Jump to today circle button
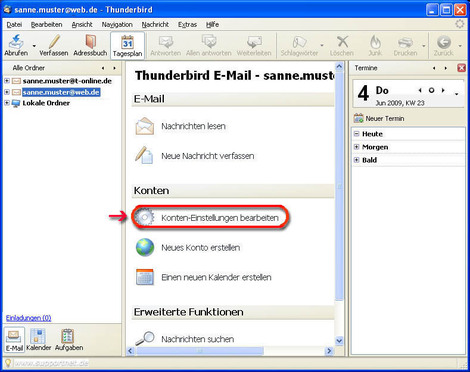 [x=431, y=90]
